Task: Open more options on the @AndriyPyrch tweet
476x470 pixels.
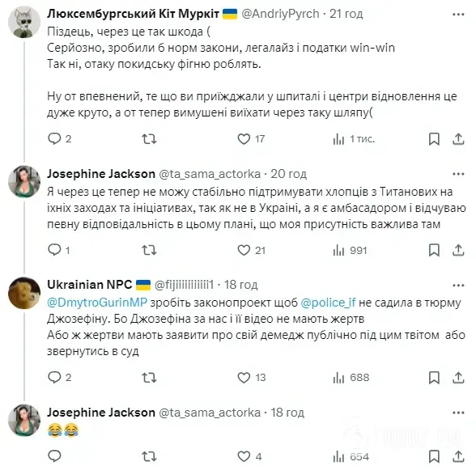Action: tap(458, 15)
